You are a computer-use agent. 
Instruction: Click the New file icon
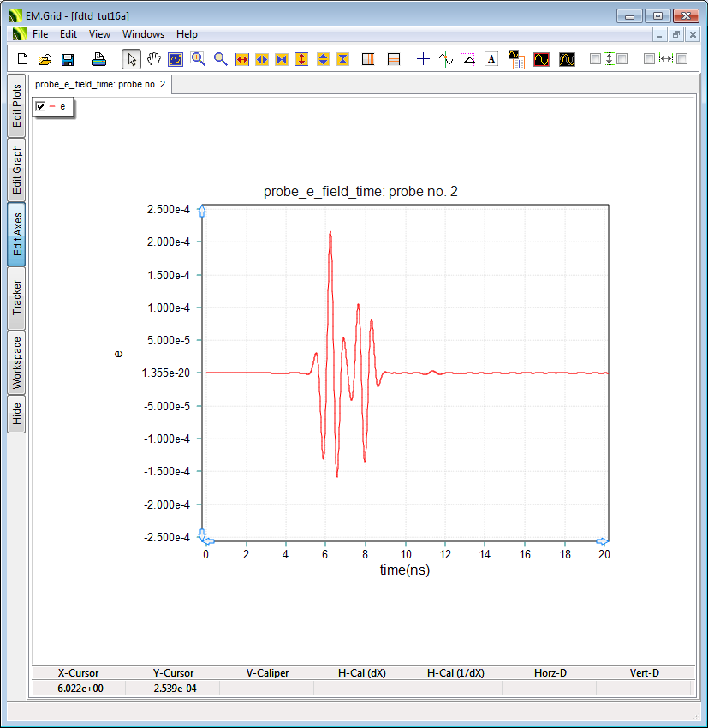[23, 59]
